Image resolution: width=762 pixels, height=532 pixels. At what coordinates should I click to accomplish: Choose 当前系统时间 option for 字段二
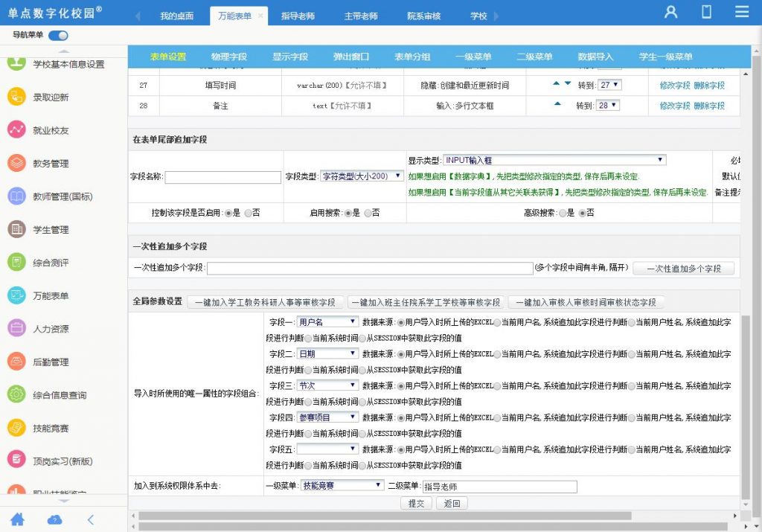(308, 370)
